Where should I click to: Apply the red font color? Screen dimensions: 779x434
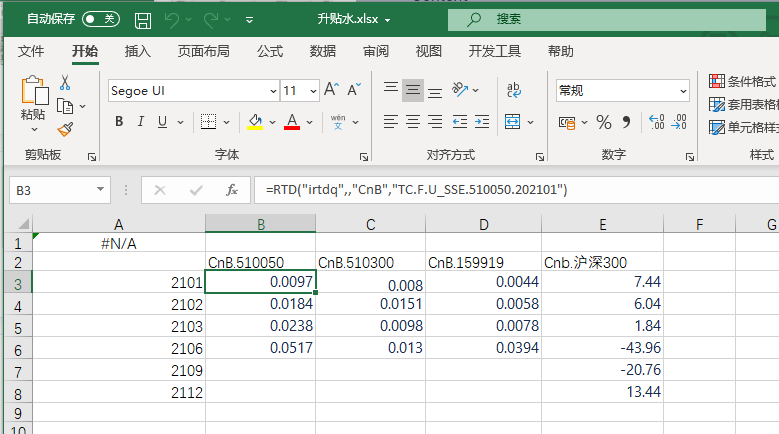point(292,122)
